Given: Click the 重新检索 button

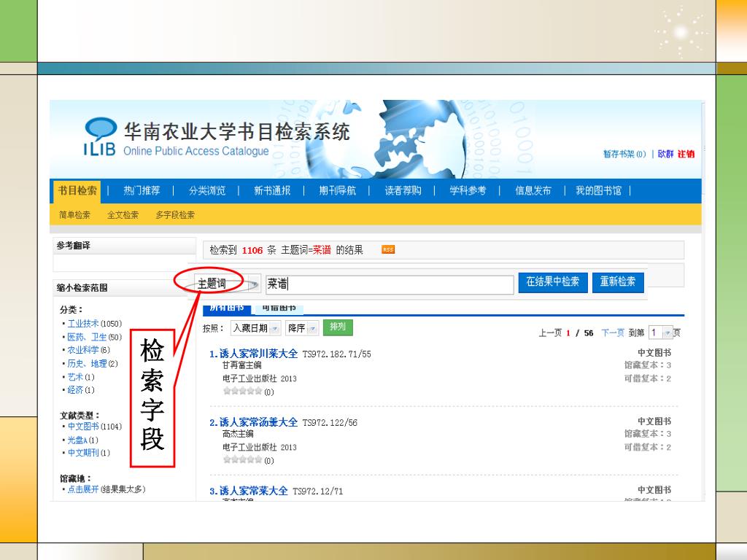Looking at the screenshot, I should point(618,282).
